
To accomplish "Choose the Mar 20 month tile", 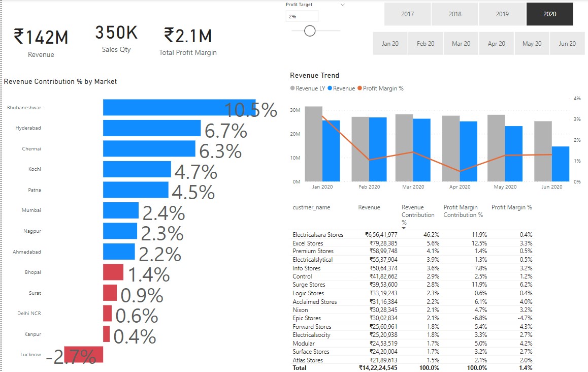I will [461, 44].
